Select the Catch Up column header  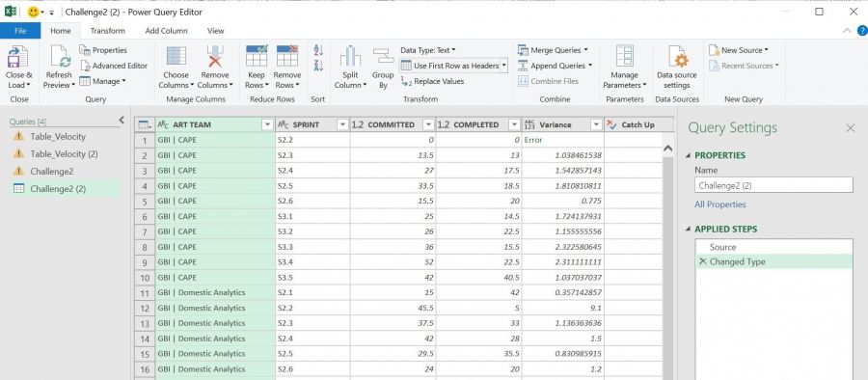coord(638,124)
